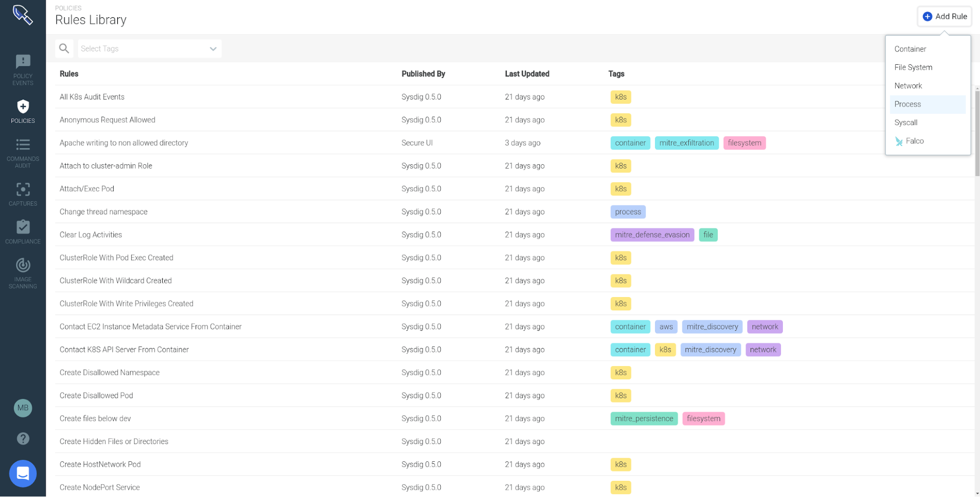Screen dimensions: 980x497
Task: Select Contact EC2 Instance Metadata Service row
Action: click(x=514, y=327)
